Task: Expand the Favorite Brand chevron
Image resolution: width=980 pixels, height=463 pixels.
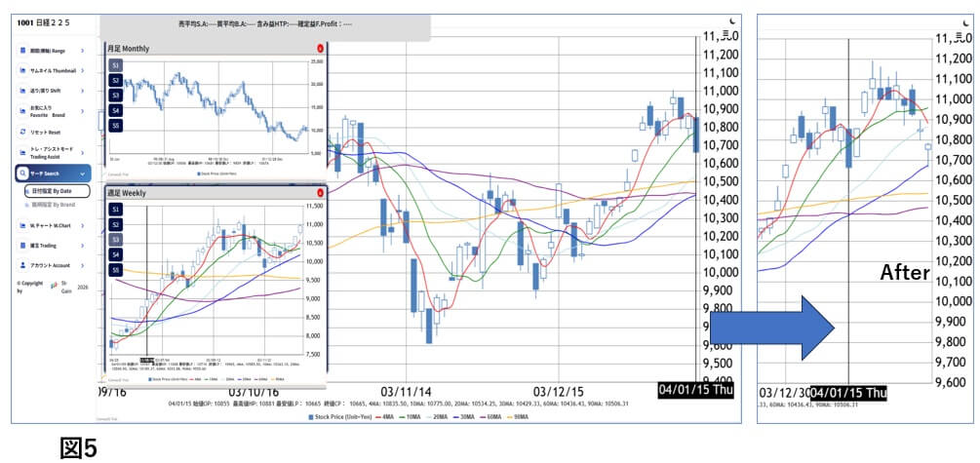Action: point(83,111)
